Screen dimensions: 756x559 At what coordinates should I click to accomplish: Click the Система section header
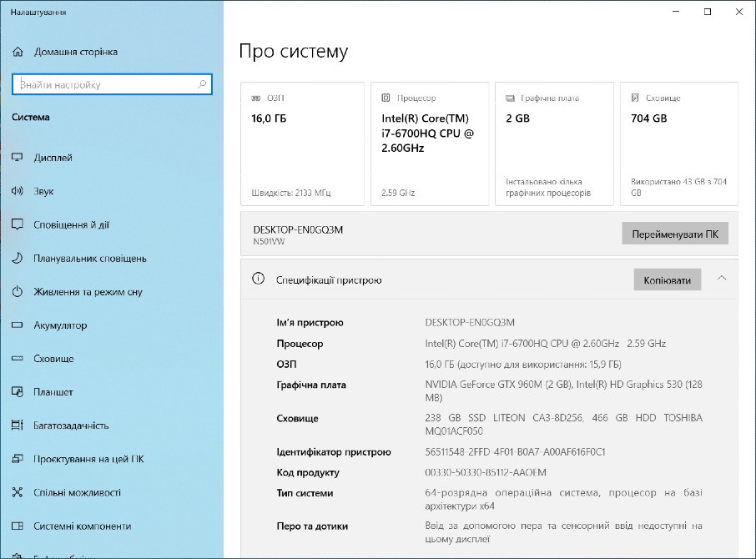[30, 117]
